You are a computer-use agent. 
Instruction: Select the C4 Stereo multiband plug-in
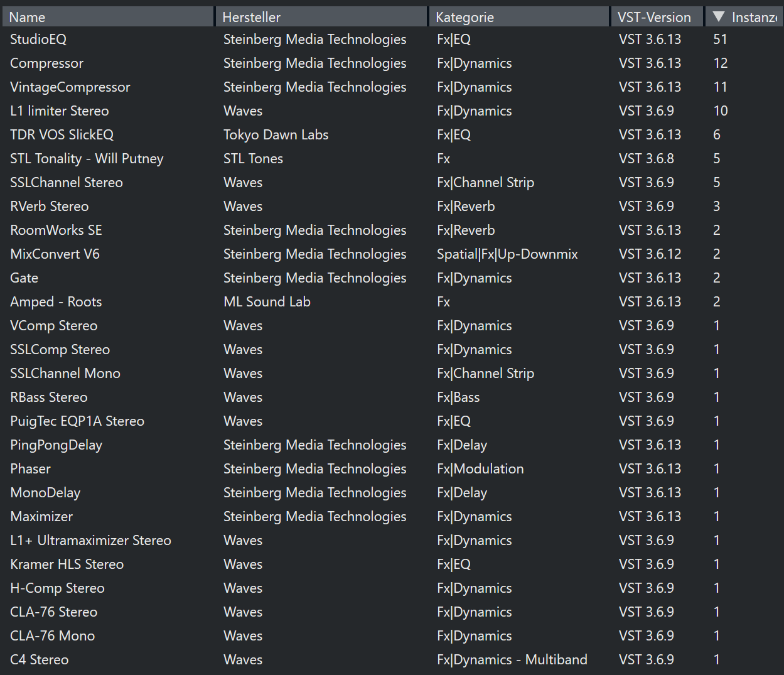[x=39, y=660]
